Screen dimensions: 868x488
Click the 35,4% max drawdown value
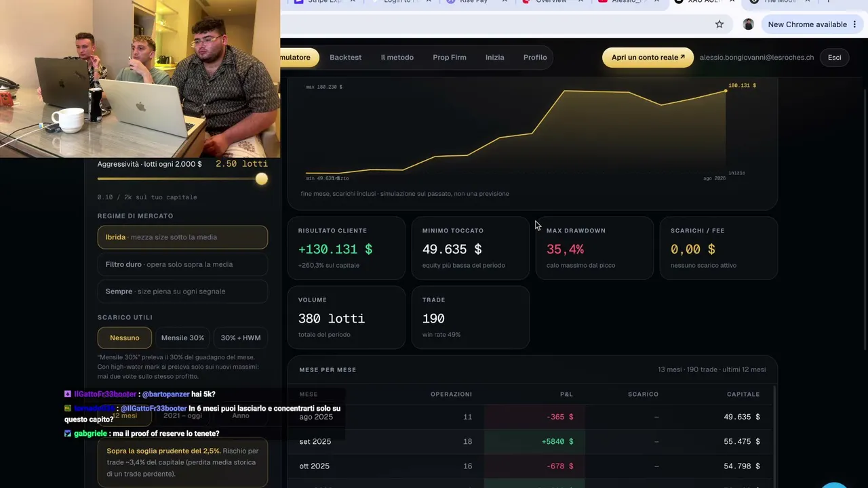click(x=565, y=249)
